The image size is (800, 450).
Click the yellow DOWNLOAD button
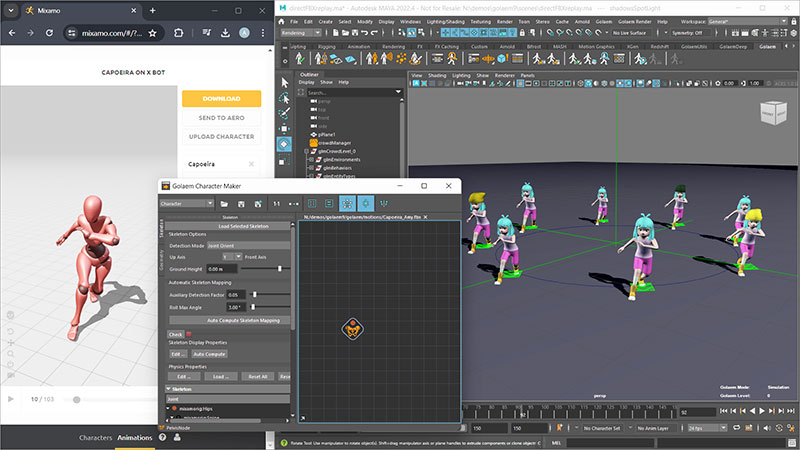click(x=221, y=99)
